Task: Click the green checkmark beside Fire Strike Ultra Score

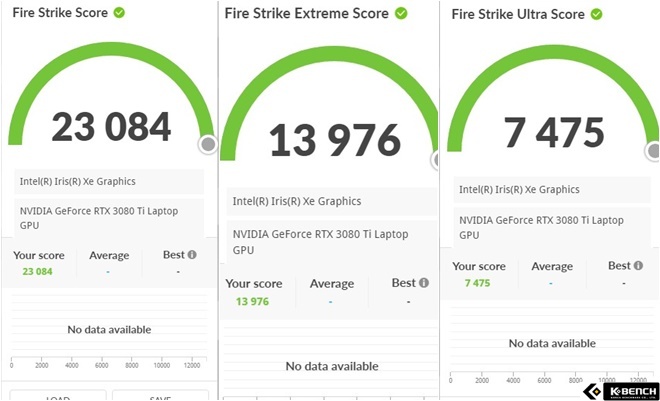Action: click(x=596, y=14)
